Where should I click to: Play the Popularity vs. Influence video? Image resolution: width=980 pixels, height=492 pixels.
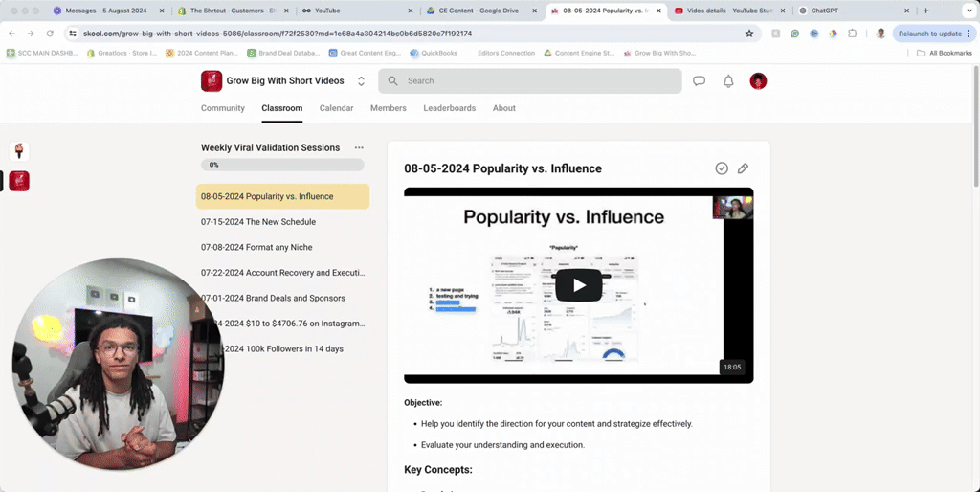579,285
